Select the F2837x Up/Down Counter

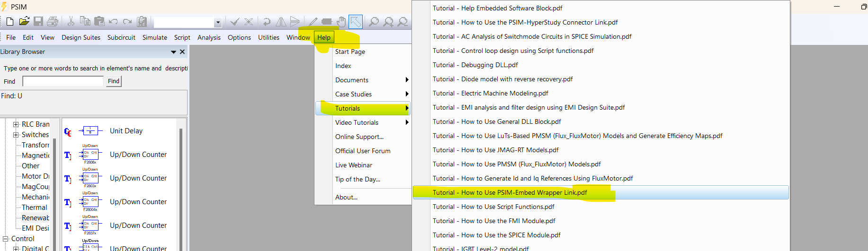[138, 225]
